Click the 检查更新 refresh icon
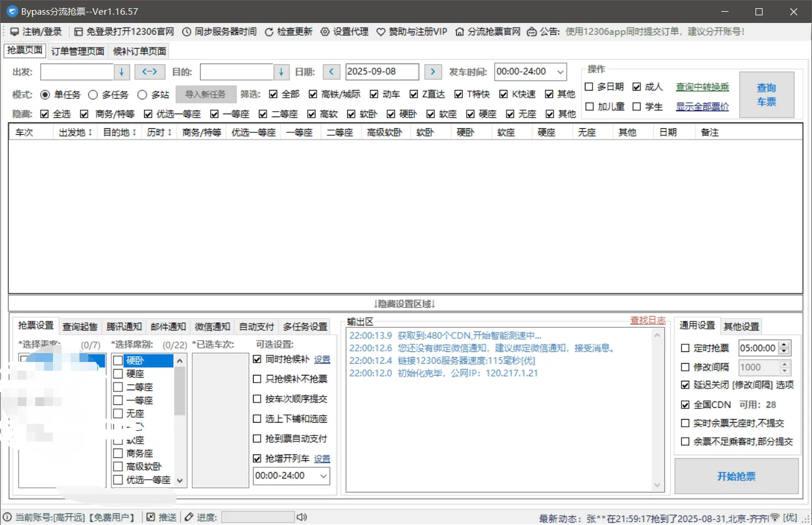Screen dimensions: 812x525 click(x=269, y=31)
